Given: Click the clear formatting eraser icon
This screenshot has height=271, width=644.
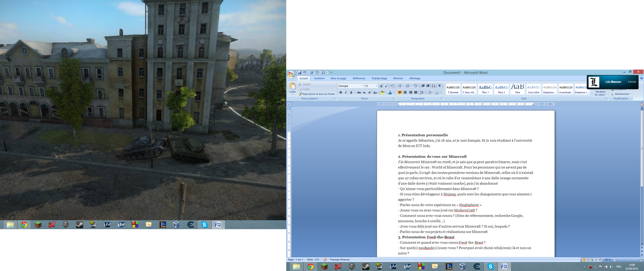Looking at the screenshot, I should [x=392, y=86].
